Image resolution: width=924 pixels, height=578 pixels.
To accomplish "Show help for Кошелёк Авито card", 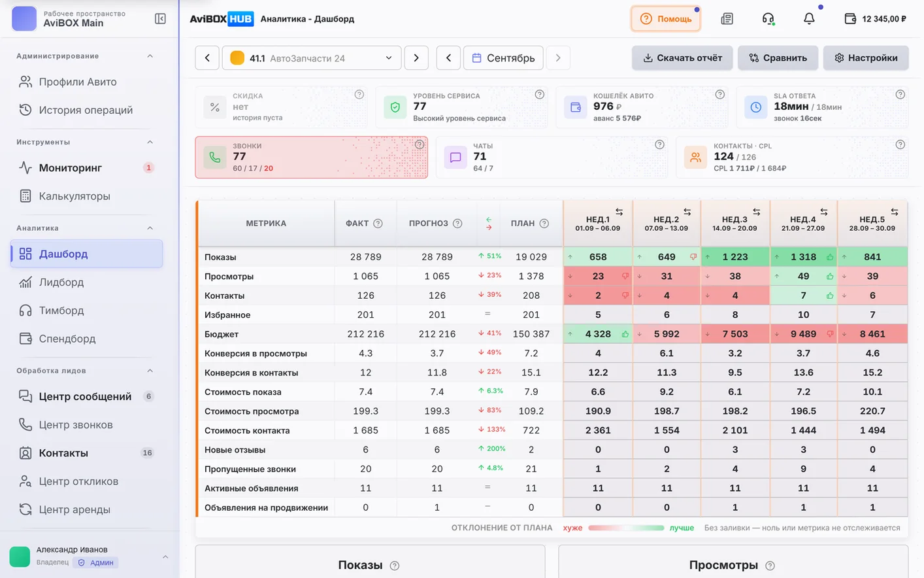I will point(719,95).
